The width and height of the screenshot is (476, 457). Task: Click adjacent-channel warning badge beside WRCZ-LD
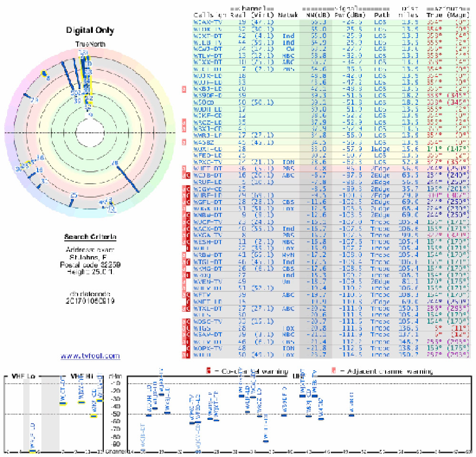(x=184, y=122)
